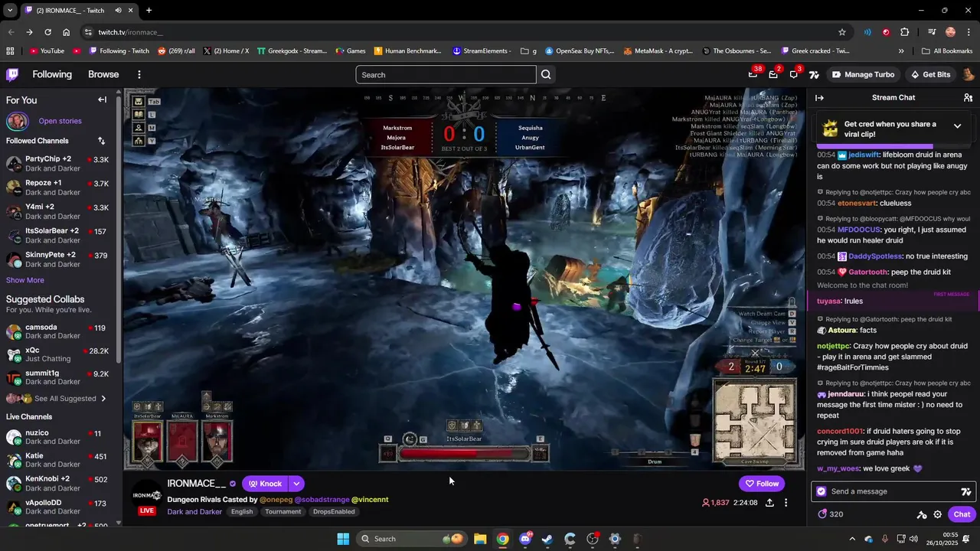Toggle Chrome from the taskbar
Viewport: 980px width, 551px height.
(502, 539)
